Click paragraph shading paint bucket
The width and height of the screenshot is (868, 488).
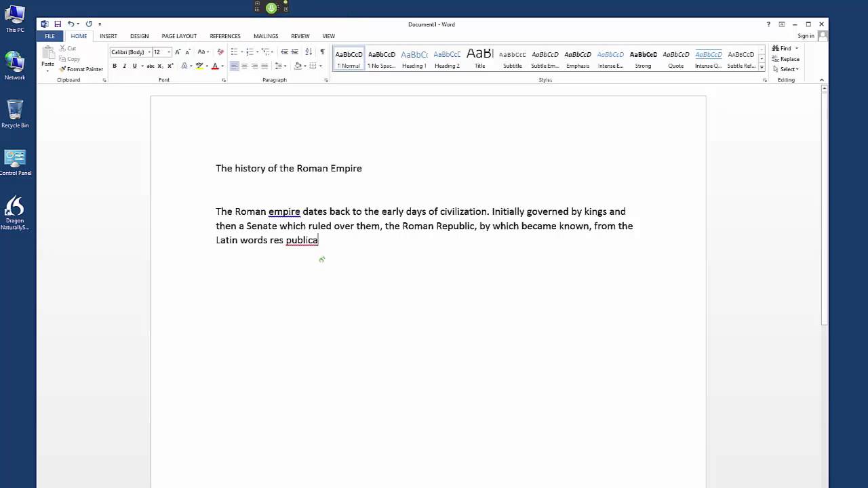click(x=298, y=66)
